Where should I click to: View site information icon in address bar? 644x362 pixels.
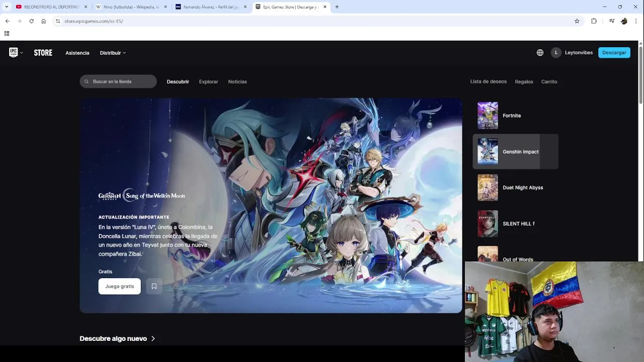pyautogui.click(x=58, y=21)
